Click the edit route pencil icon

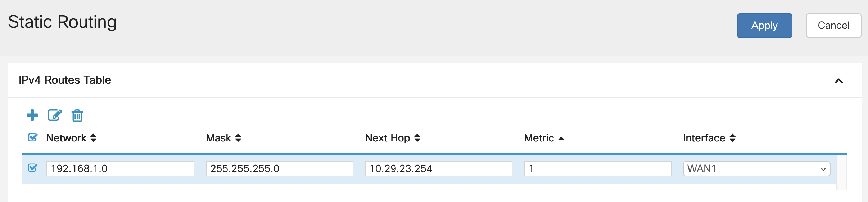[55, 115]
